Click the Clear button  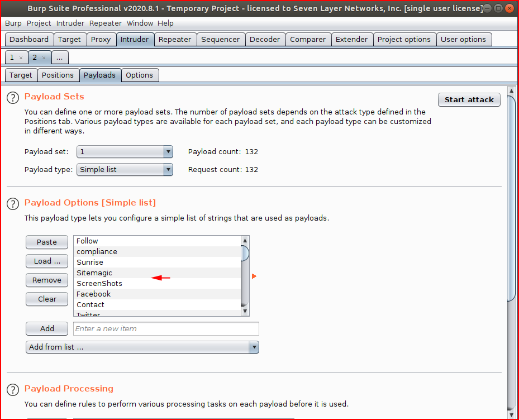click(x=47, y=299)
